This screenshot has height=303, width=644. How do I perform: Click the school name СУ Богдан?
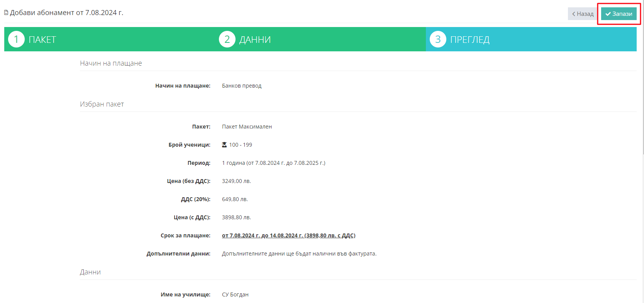[235, 295]
